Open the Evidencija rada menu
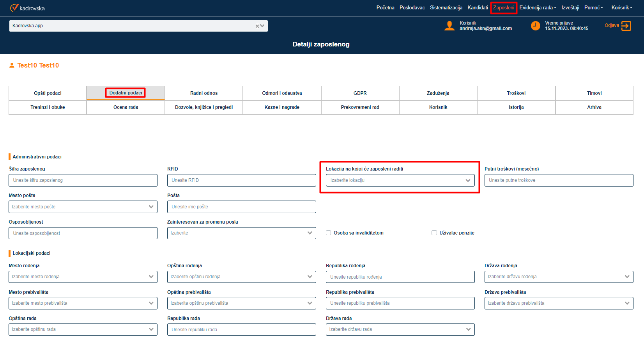This screenshot has height=343, width=644. coord(538,8)
